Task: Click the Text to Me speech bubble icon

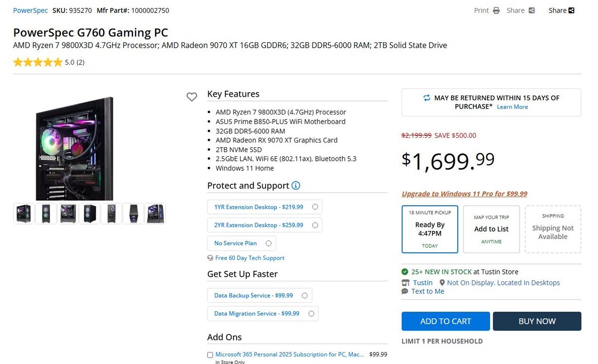Action: coord(405,291)
